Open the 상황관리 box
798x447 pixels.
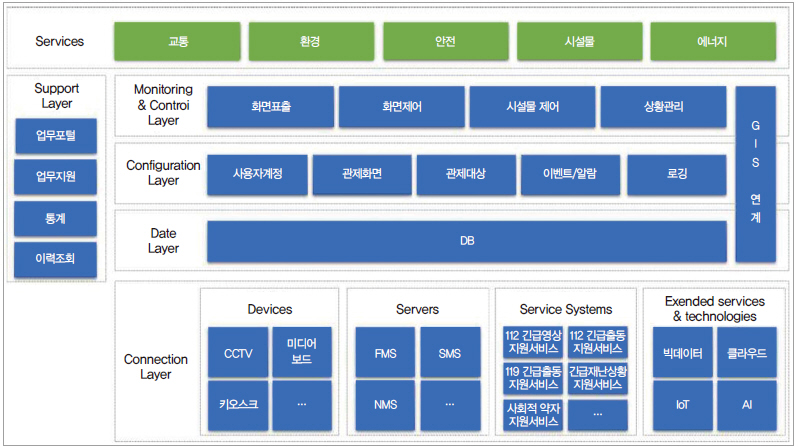coord(663,106)
